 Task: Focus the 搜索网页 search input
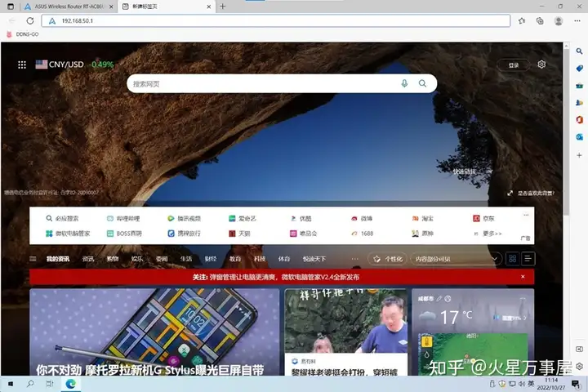(x=262, y=83)
